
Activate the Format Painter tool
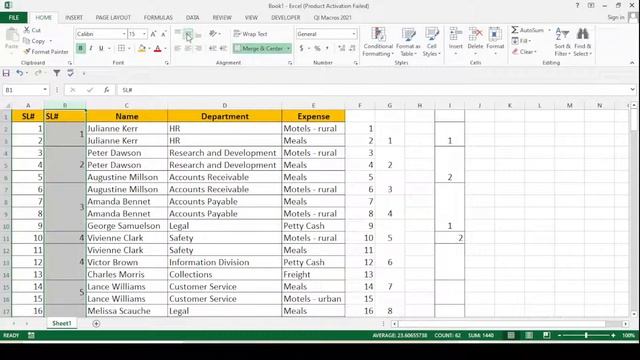tap(46, 51)
